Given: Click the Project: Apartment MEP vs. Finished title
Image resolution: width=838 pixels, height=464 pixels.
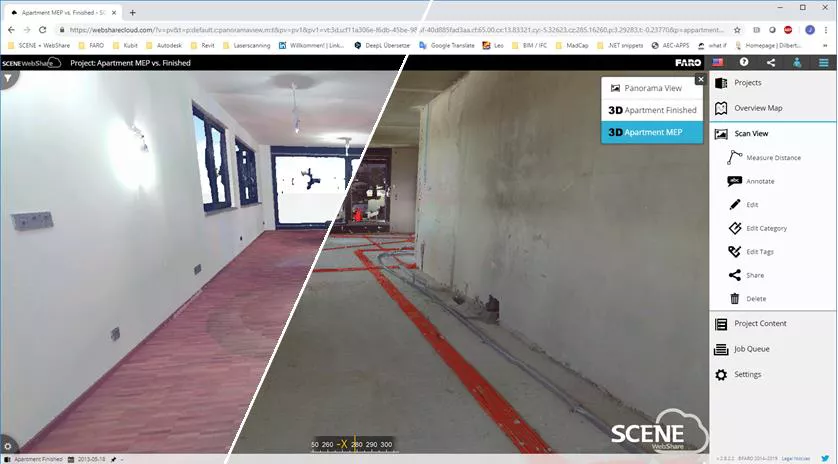Looking at the screenshot, I should pyautogui.click(x=130, y=63).
